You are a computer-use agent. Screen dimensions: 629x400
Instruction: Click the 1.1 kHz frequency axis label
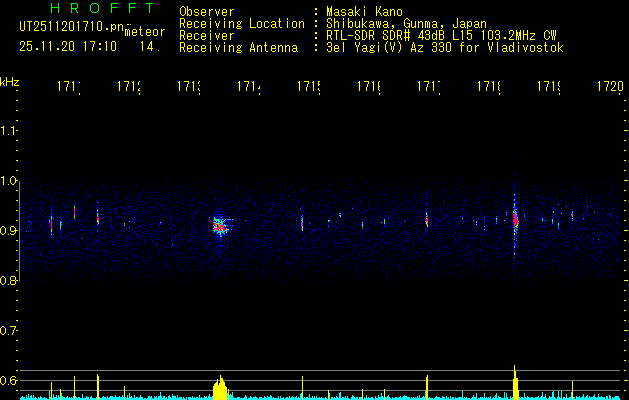[x=8, y=131]
